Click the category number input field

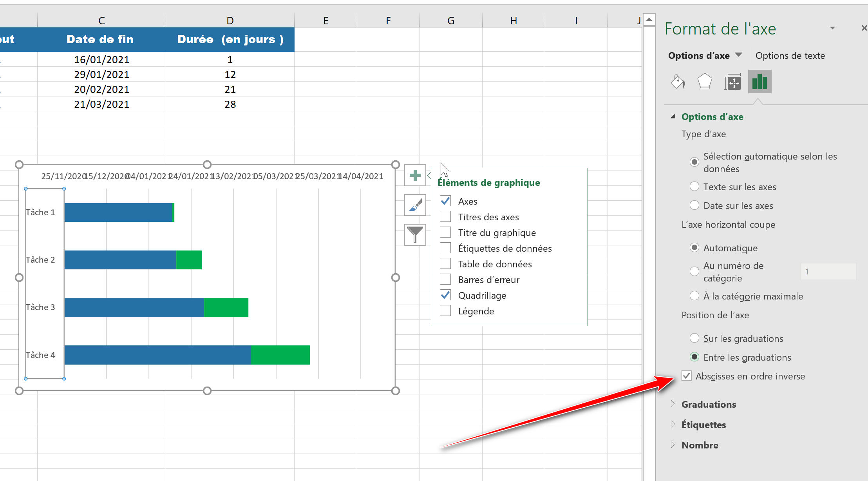(828, 271)
